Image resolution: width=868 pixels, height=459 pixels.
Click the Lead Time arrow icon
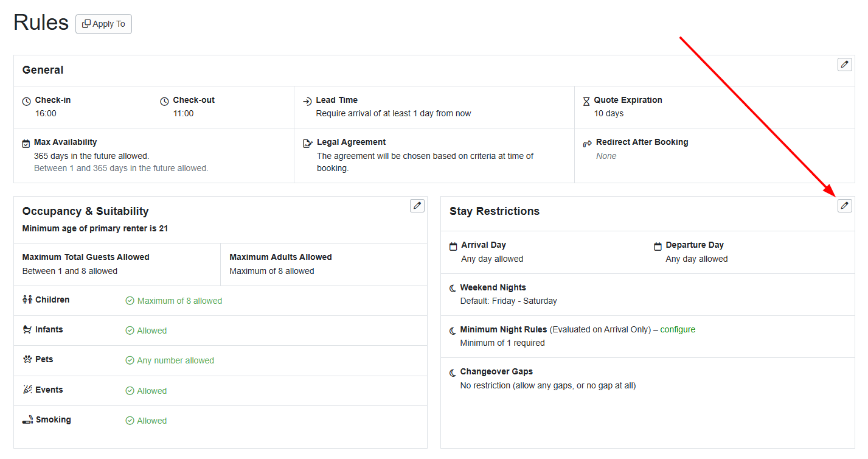point(307,100)
